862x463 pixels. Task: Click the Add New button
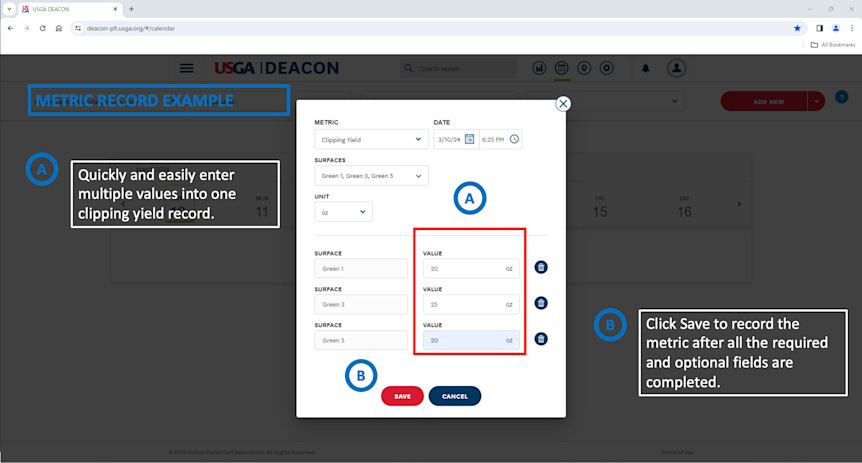(x=764, y=101)
